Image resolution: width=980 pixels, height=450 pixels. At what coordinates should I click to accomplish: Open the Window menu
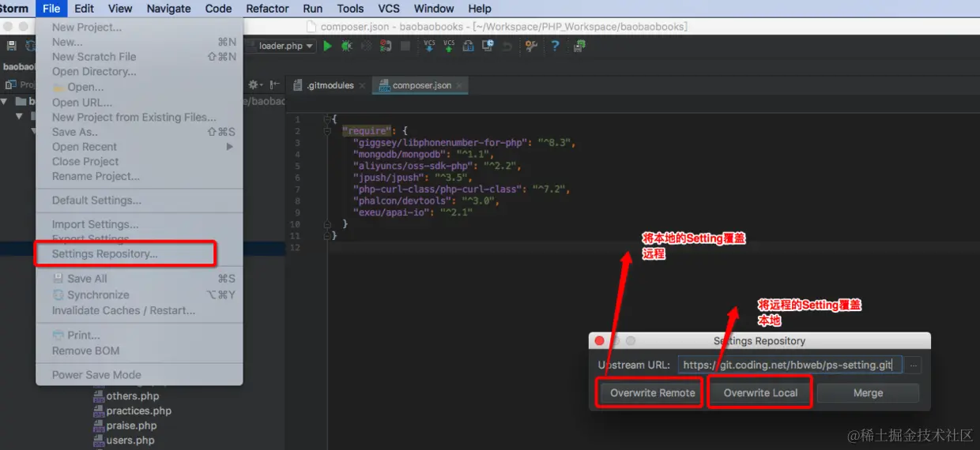(x=434, y=9)
